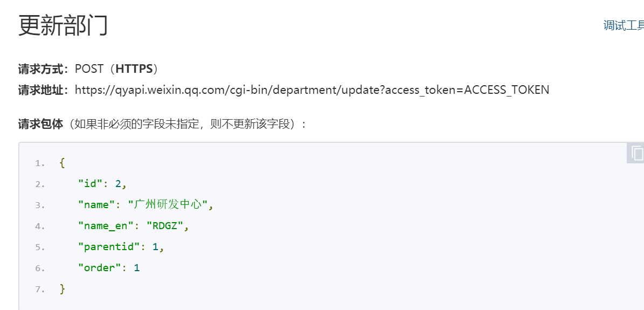644x310 pixels.
Task: Click line number 4 in code block
Action: pos(40,226)
